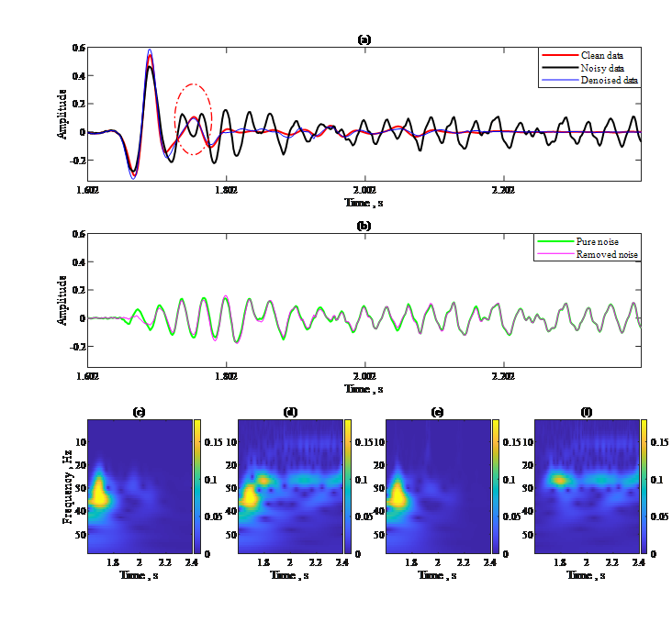Open the first (leftmost) spectrogram panel
Screen dimensions: 672x622
point(139,486)
